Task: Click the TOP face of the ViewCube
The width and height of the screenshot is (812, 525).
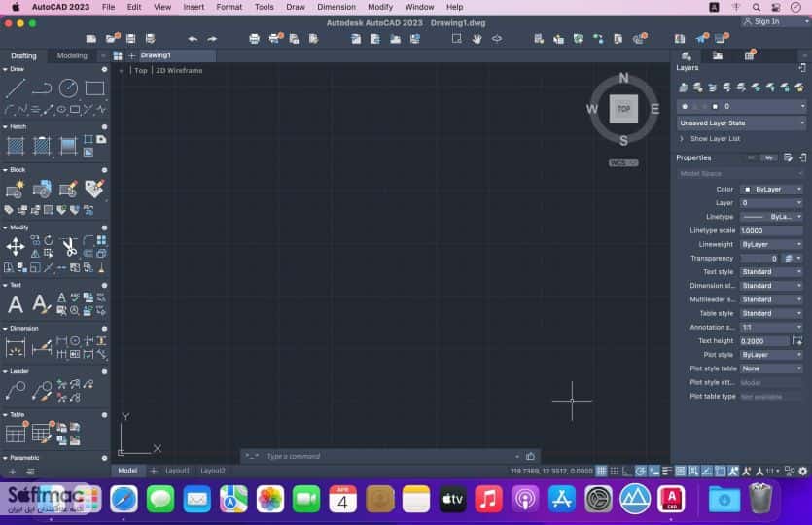Action: click(623, 109)
